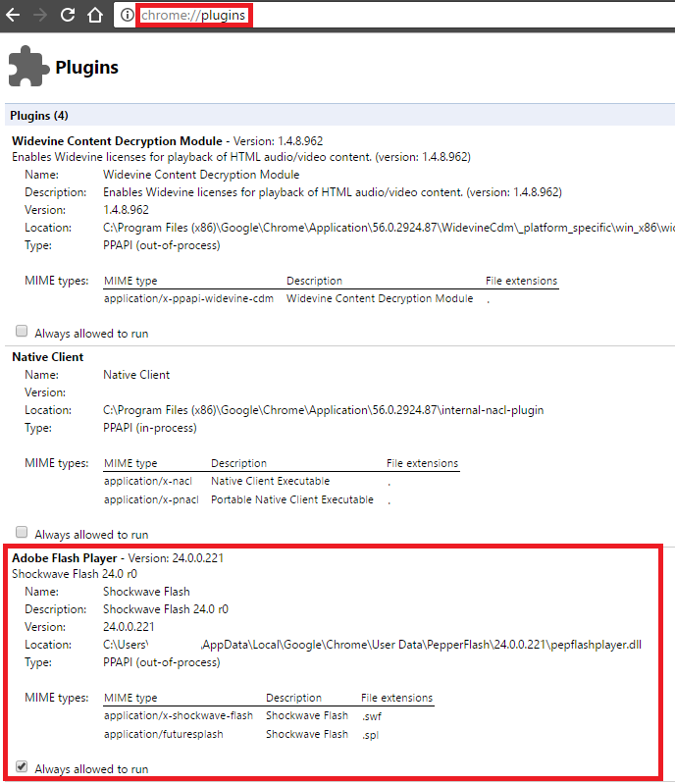This screenshot has width=675, height=784.
Task: Click Flash version value 24.0.0.221
Action: pyautogui.click(x=129, y=627)
